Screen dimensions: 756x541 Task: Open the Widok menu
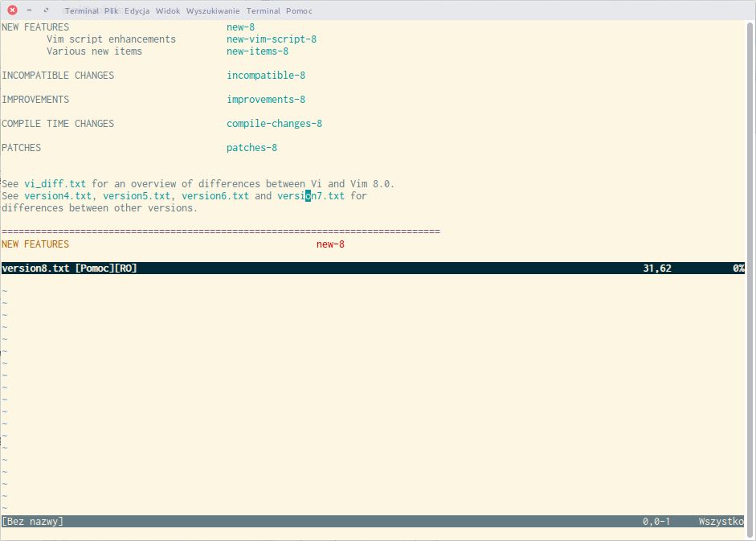click(168, 10)
